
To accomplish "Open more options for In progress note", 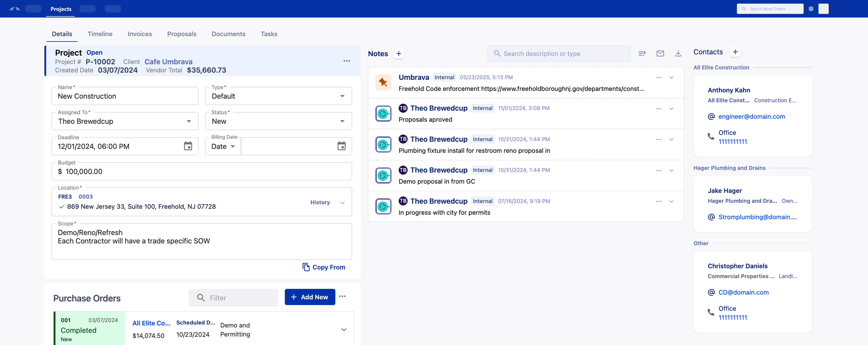I will pyautogui.click(x=659, y=201).
